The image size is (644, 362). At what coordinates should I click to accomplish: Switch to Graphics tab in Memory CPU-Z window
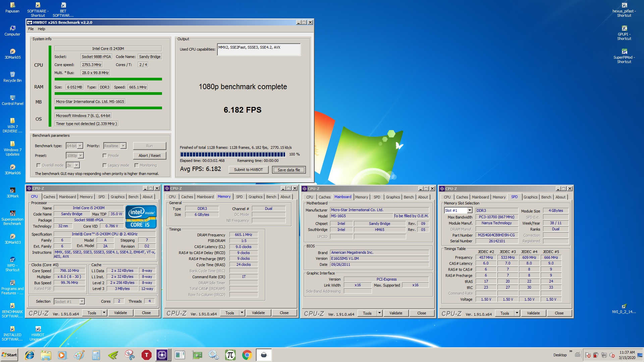255,197
